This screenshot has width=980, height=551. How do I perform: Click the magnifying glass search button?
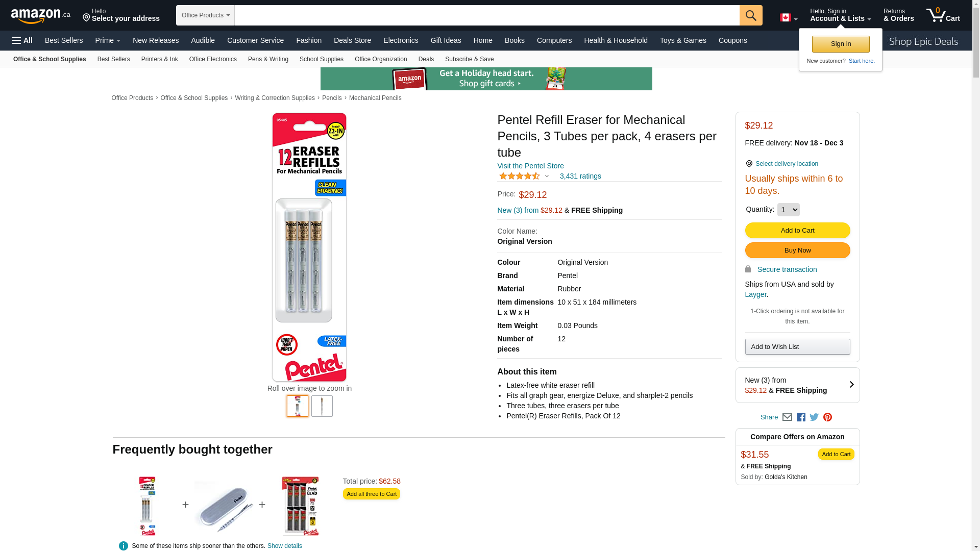click(751, 15)
